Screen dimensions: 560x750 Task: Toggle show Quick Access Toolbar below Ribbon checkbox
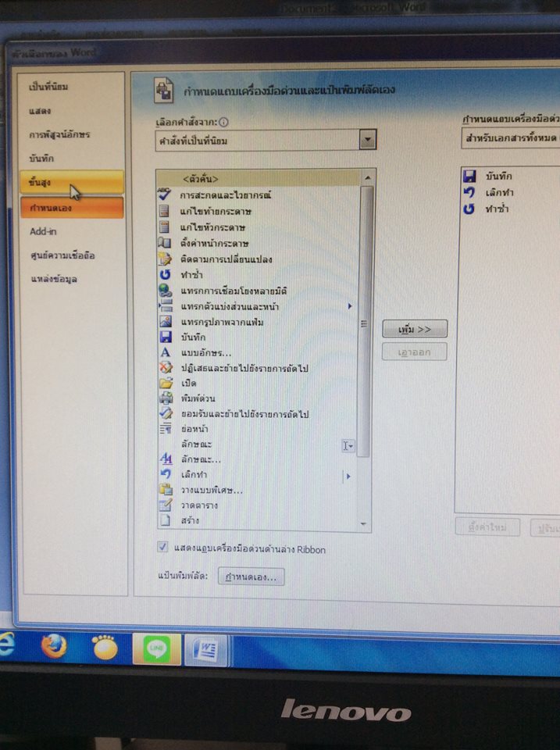(x=162, y=547)
